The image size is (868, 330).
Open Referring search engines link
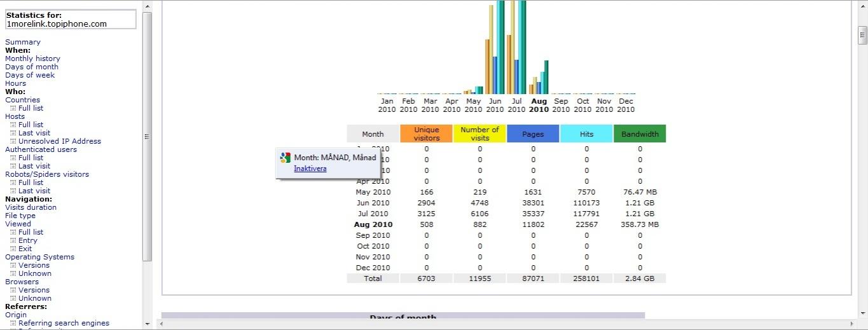coord(64,323)
